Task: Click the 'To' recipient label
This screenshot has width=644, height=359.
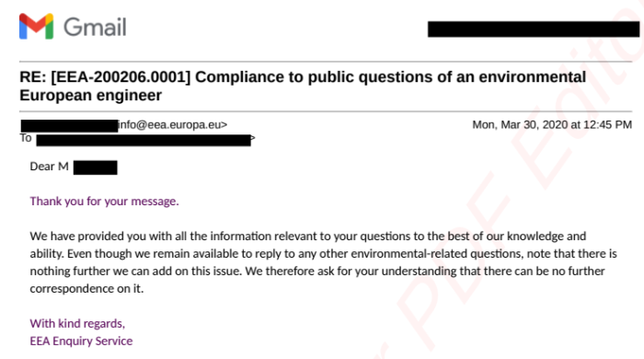Action: click(26, 138)
